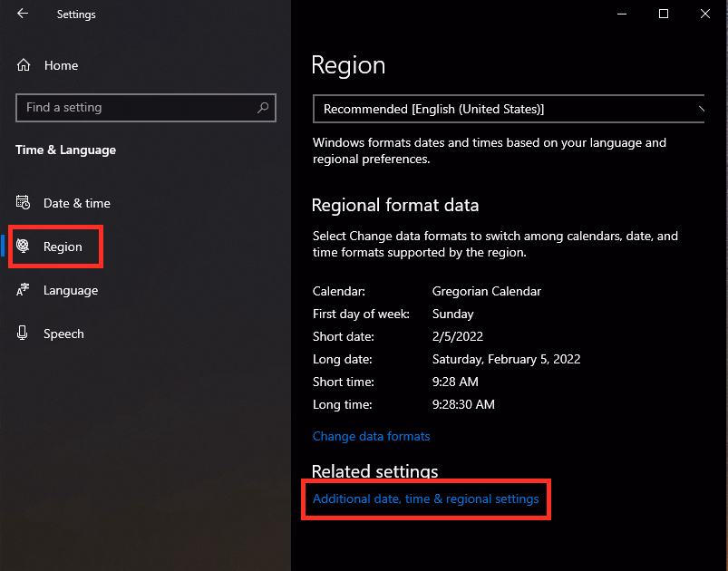Image resolution: width=728 pixels, height=571 pixels.
Task: Close the Settings window
Action: [x=705, y=14]
